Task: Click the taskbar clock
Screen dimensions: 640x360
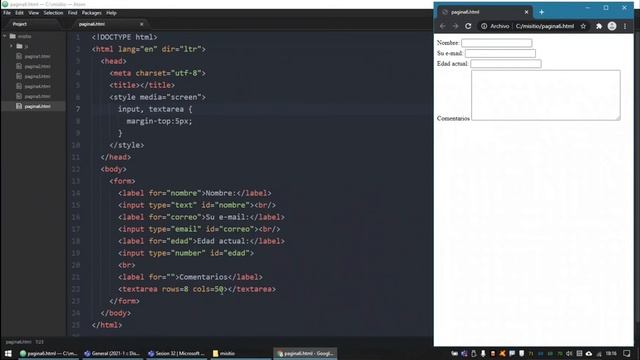Action: [x=611, y=353]
